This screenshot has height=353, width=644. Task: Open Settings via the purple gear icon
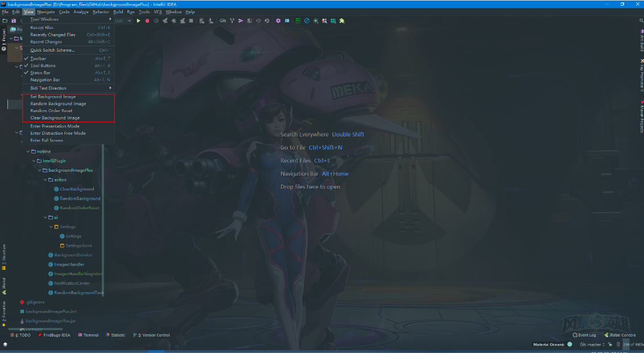[x=278, y=20]
